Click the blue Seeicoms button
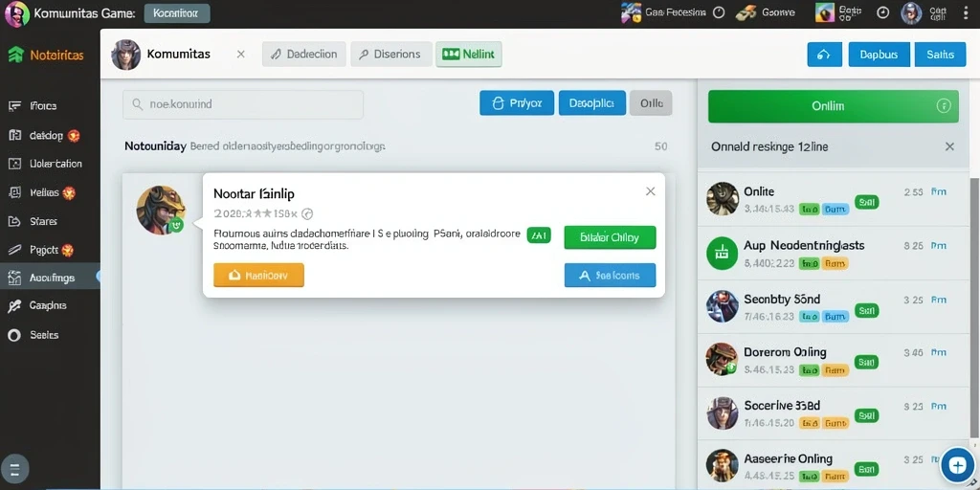 point(610,275)
